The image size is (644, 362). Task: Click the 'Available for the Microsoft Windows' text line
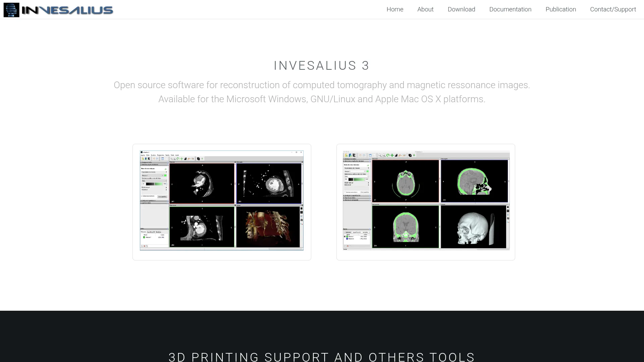322,99
